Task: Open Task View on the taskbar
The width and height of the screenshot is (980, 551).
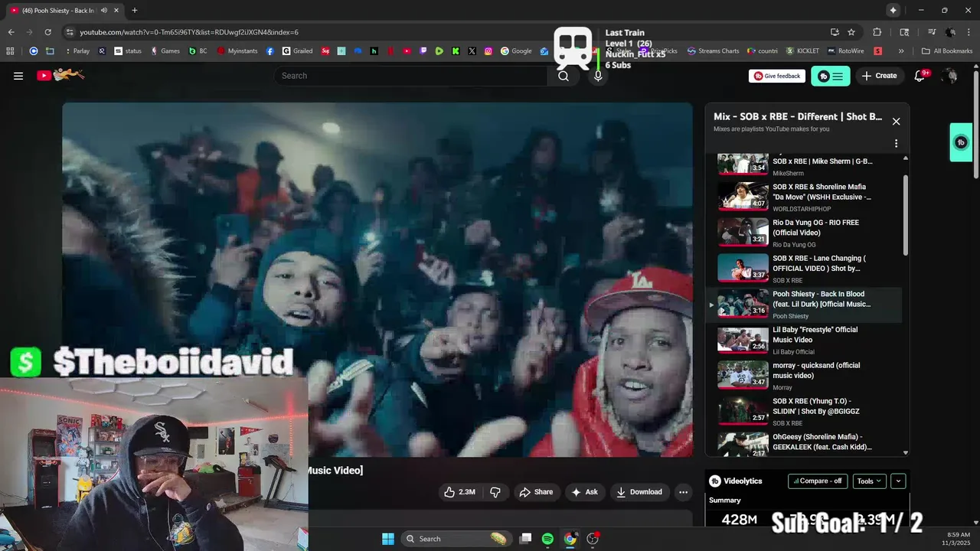Action: (x=525, y=539)
